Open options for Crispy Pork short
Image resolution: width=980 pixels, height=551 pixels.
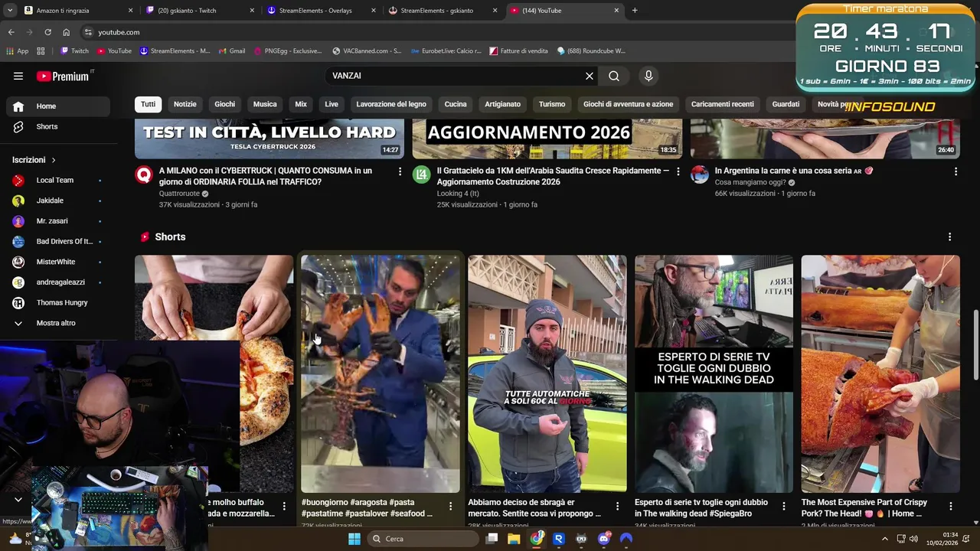950,506
